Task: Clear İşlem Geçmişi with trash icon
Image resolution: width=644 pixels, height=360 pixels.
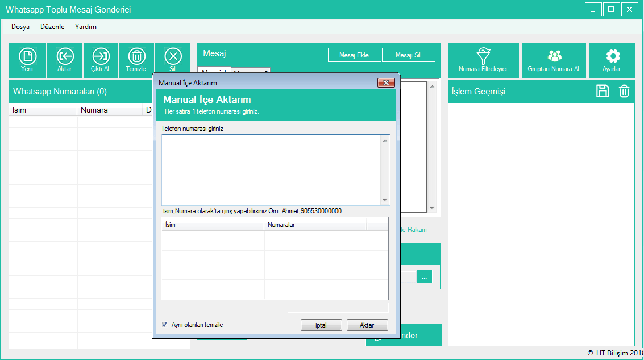Action: (x=624, y=91)
